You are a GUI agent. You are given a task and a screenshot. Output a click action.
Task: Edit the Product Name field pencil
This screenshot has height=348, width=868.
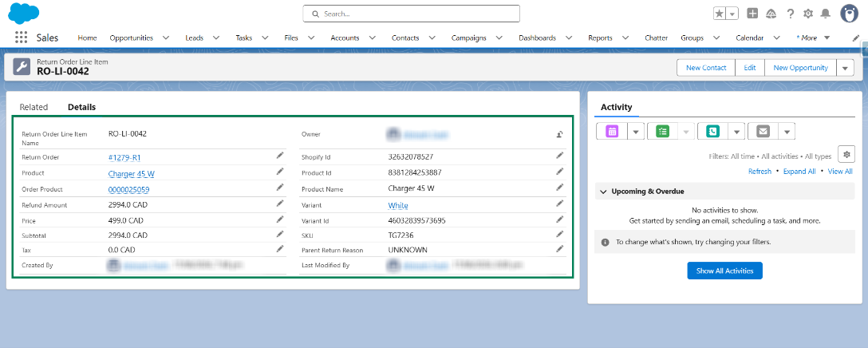click(x=560, y=187)
